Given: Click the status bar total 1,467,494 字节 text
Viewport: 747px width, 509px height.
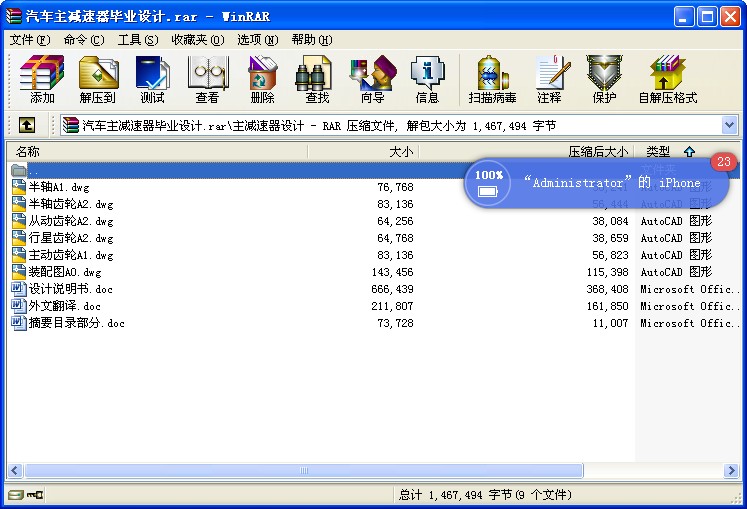Looking at the screenshot, I should [x=485, y=495].
